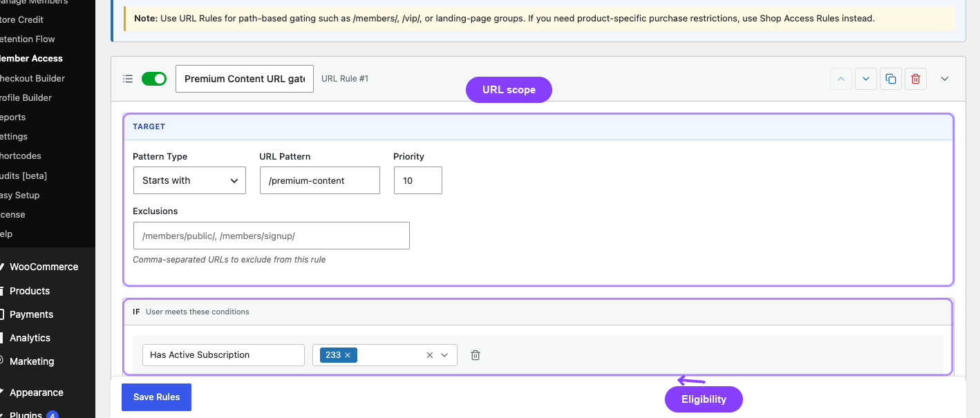
Task: Open the subscription product dropdown arrow
Action: pyautogui.click(x=444, y=355)
